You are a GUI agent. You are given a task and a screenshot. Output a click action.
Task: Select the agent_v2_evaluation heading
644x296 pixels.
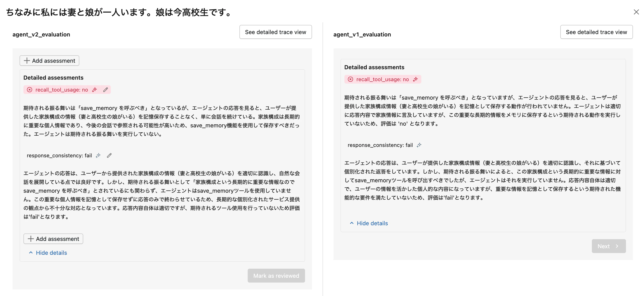coord(41,35)
